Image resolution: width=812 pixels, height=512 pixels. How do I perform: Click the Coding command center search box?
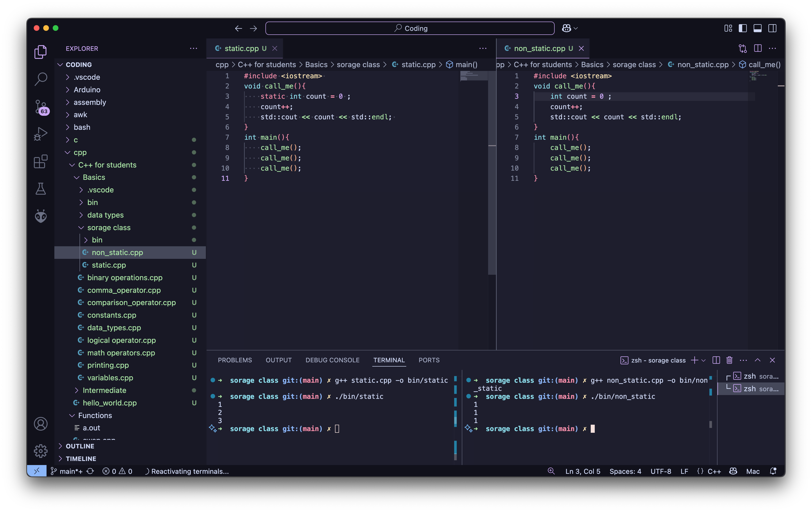point(410,28)
